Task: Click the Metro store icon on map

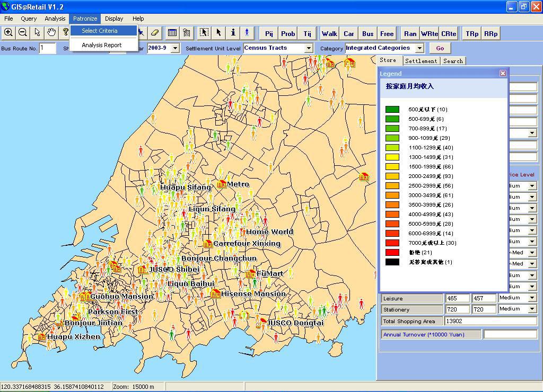Action: pos(221,184)
